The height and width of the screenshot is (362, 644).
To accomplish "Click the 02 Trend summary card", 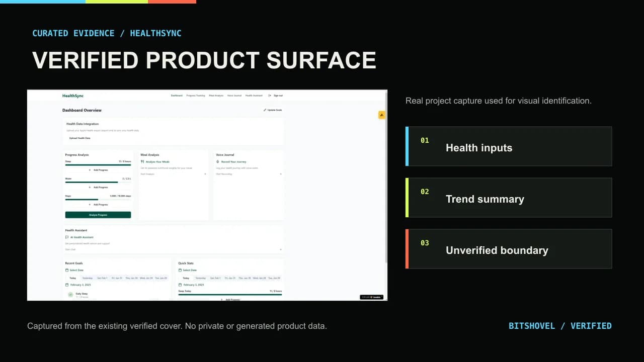I will coord(509,198).
